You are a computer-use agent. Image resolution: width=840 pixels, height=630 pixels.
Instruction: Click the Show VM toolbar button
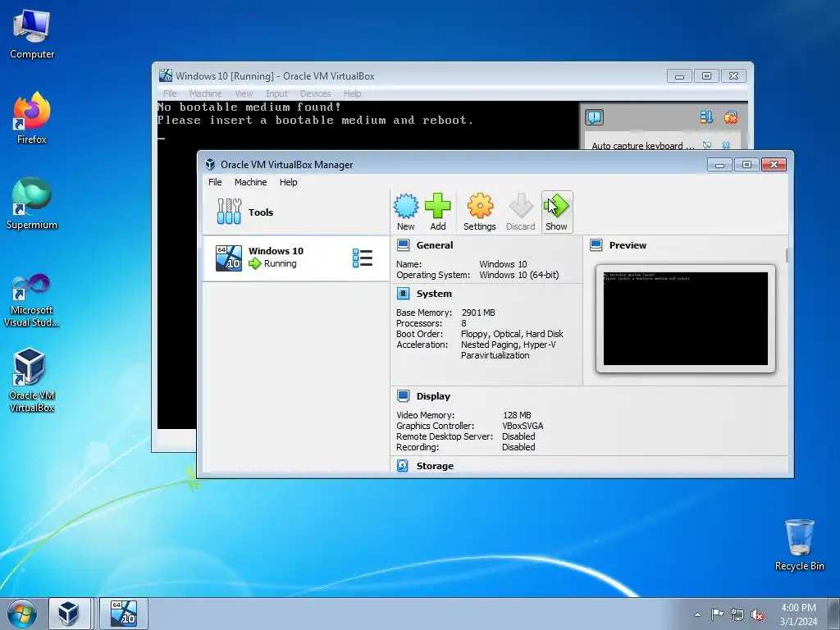[x=557, y=212]
